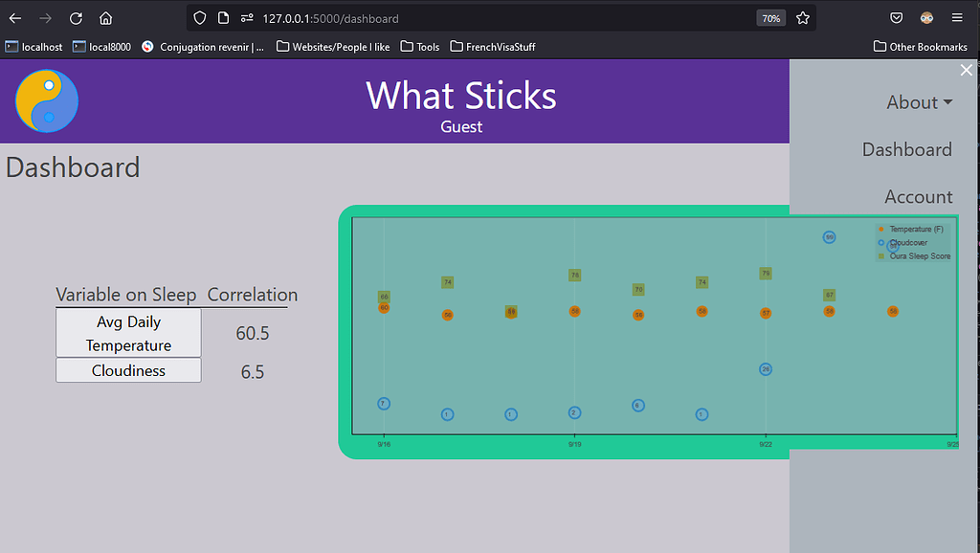Image resolution: width=980 pixels, height=553 pixels.
Task: Click the Save to Pocket icon
Action: click(897, 18)
